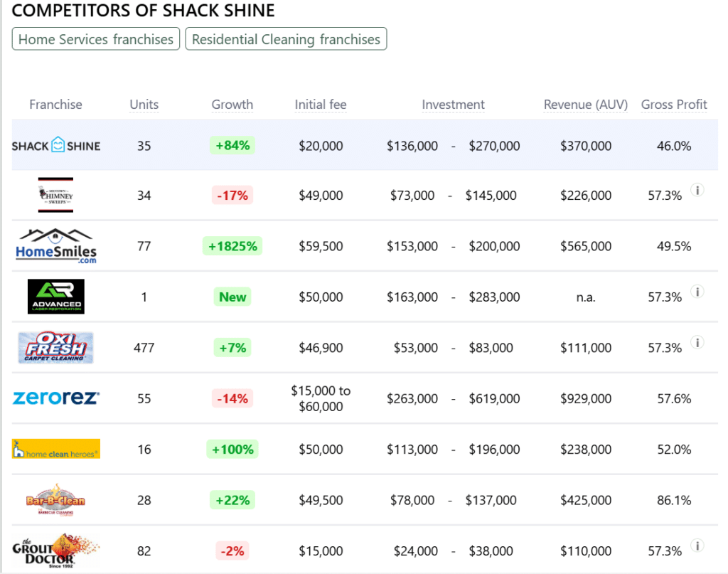The height and width of the screenshot is (574, 728).
Task: Open the Bar-B-Clean franchise logo
Action: click(55, 500)
